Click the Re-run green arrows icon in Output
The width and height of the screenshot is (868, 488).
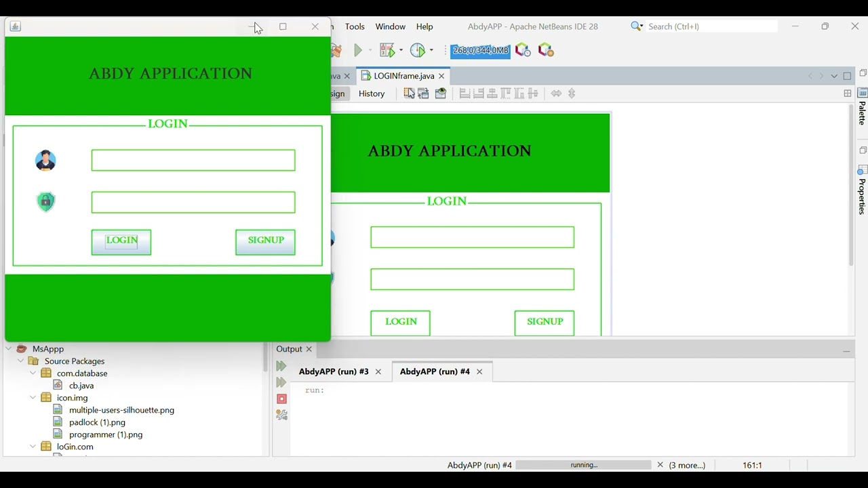pyautogui.click(x=281, y=366)
